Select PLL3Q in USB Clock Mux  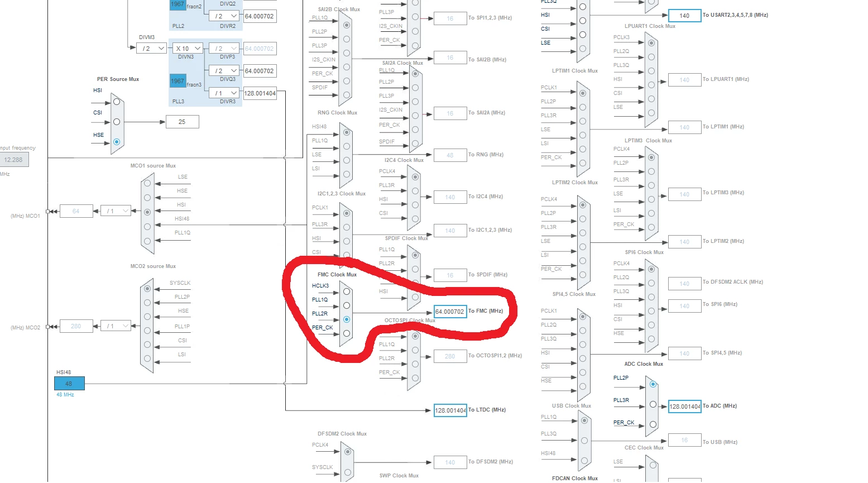(x=584, y=441)
